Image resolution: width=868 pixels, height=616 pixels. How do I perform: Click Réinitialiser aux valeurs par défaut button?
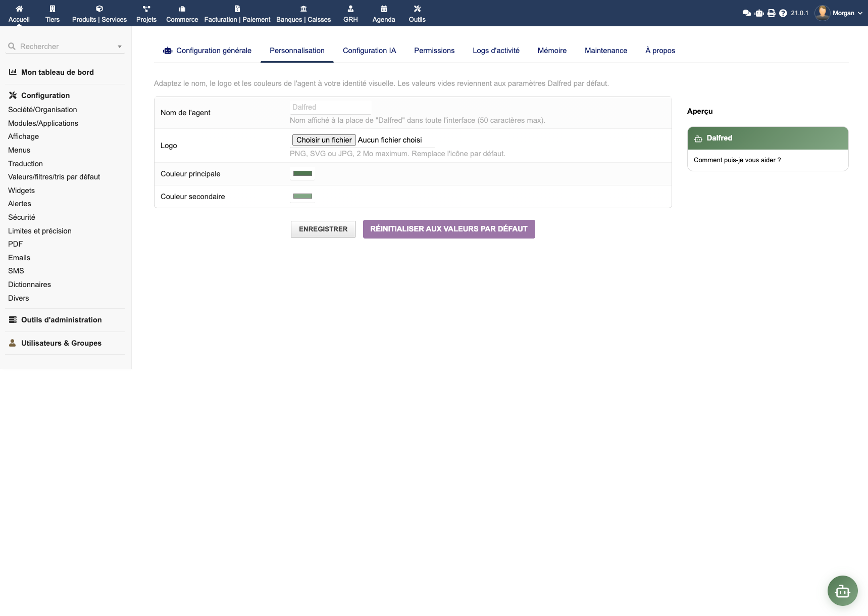[x=449, y=229]
